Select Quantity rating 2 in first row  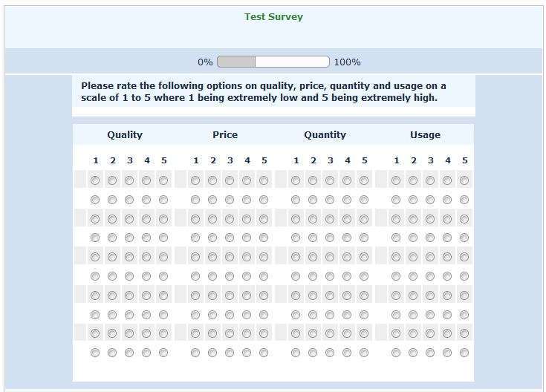pyautogui.click(x=313, y=180)
